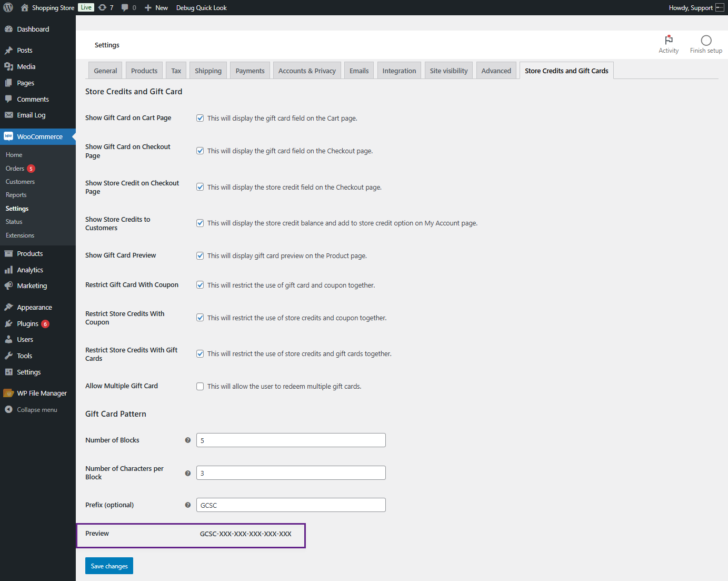Viewport: 728px width, 581px height.
Task: Open WooCommerce Extensions submenu
Action: [20, 235]
